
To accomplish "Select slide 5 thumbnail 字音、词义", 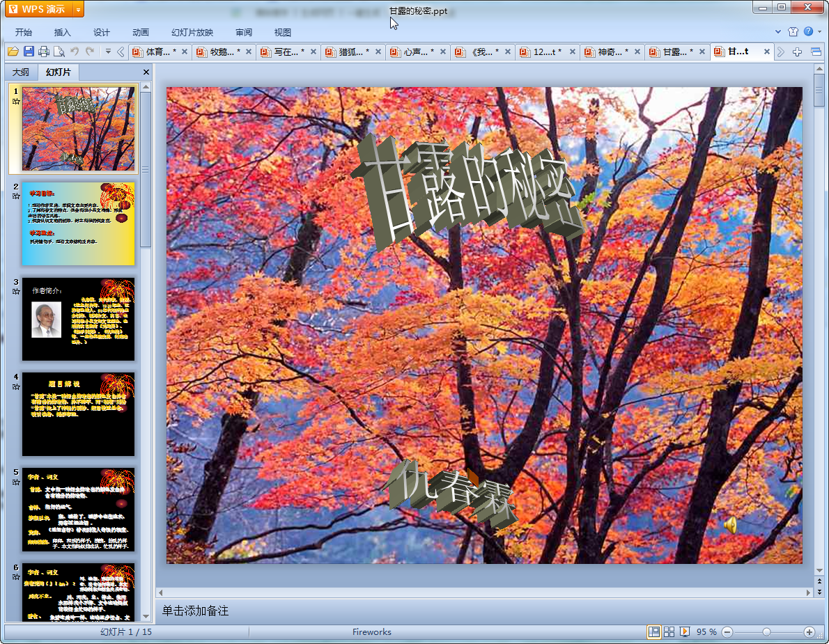I will 78,510.
